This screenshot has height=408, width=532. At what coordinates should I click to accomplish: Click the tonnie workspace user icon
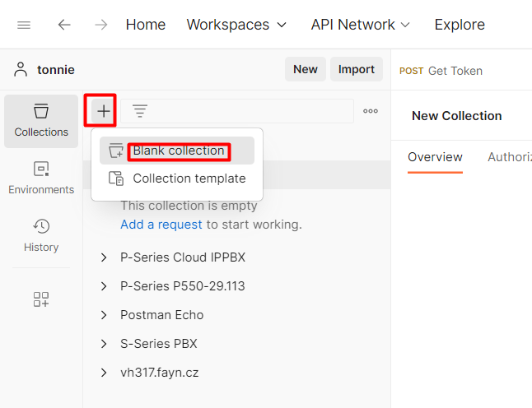[21, 69]
